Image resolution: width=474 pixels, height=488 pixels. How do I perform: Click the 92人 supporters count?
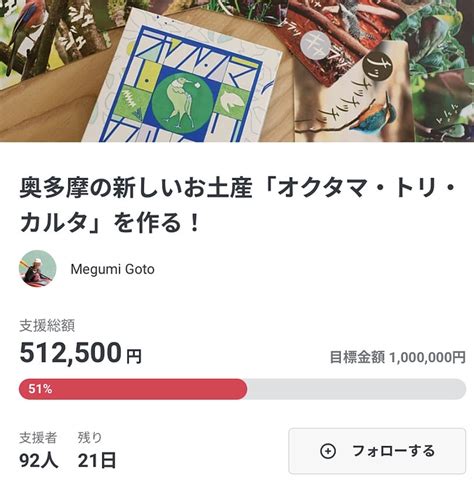[39, 461]
